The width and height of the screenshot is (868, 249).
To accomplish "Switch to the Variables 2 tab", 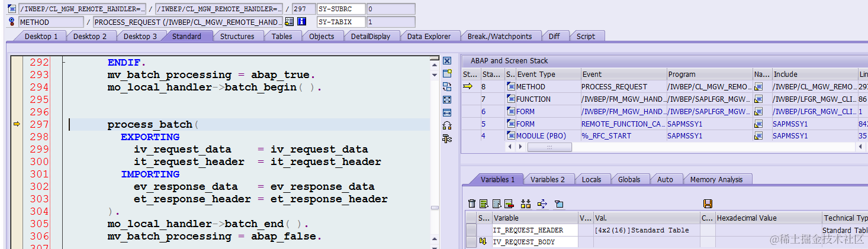I will (548, 179).
